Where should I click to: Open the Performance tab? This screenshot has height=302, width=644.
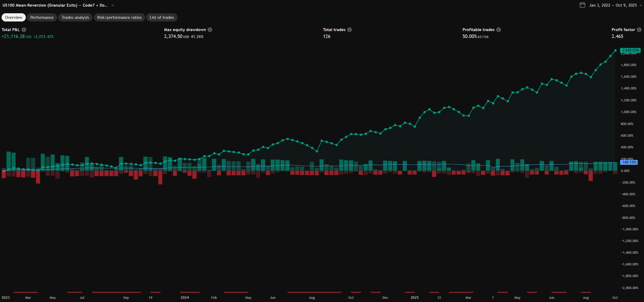42,18
